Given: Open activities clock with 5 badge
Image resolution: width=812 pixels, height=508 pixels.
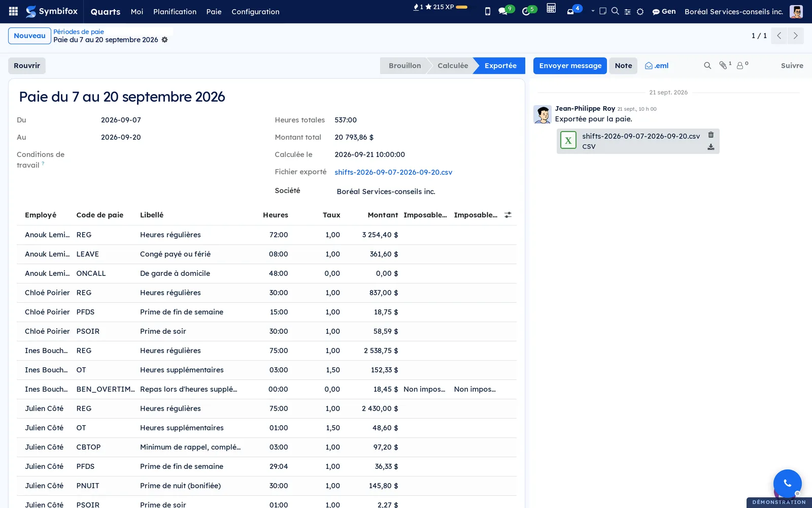Looking at the screenshot, I should pyautogui.click(x=528, y=11).
